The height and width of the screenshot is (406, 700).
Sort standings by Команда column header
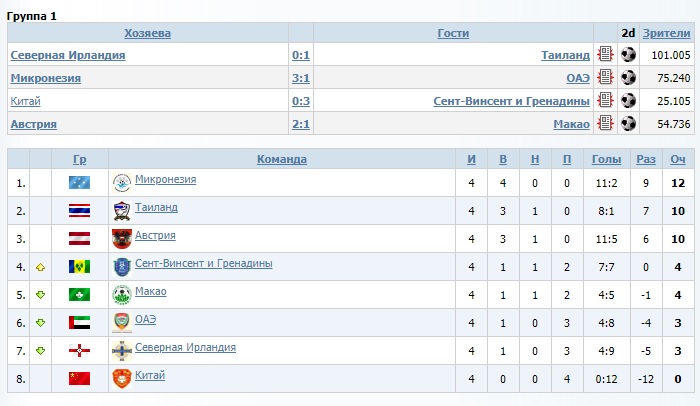[x=282, y=159]
